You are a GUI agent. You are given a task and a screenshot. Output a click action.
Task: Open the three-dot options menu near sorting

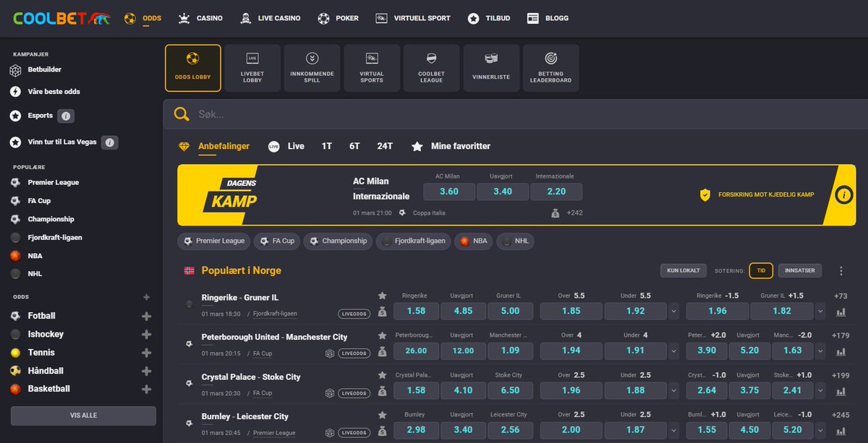click(841, 270)
